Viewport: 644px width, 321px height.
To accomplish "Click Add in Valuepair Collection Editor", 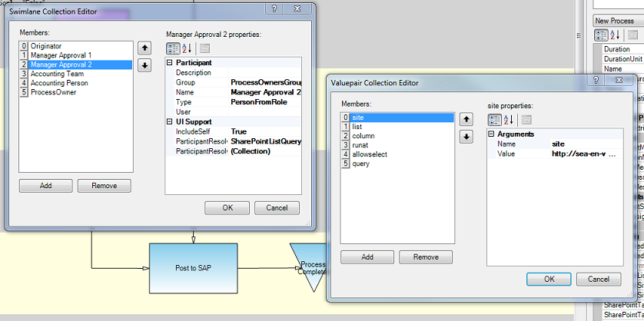I will (x=367, y=257).
